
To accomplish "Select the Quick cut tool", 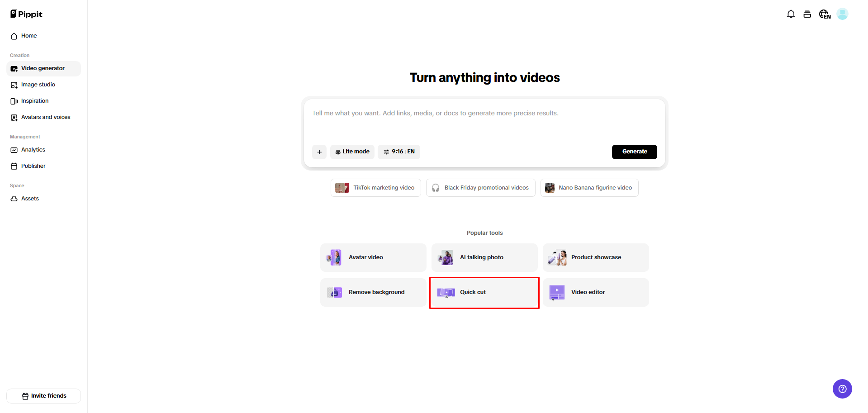I will 484,292.
